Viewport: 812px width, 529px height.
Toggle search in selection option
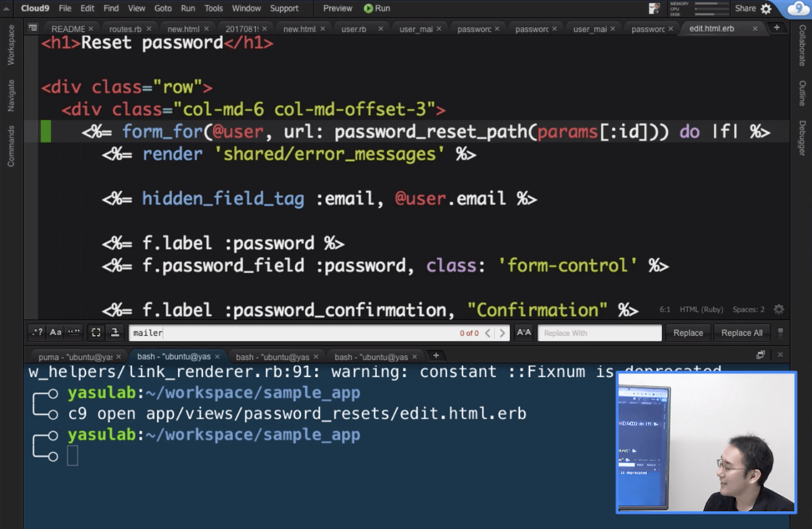click(96, 333)
